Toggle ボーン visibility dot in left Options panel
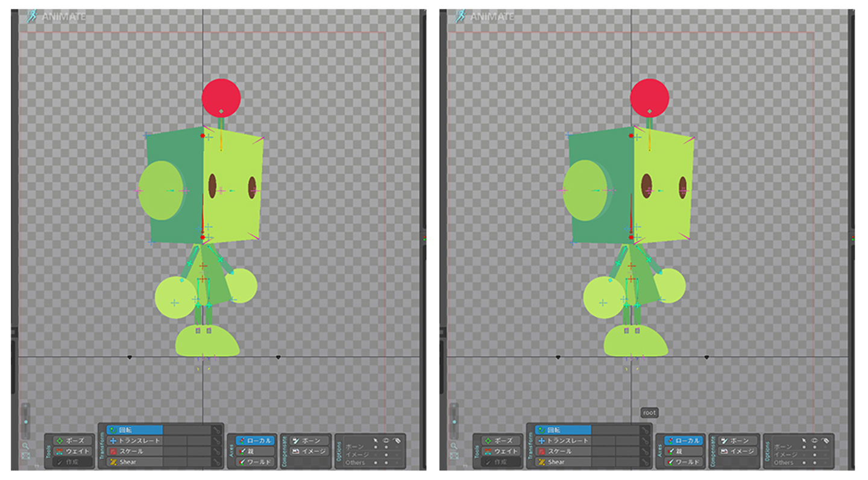868x480 pixels. tap(386, 447)
